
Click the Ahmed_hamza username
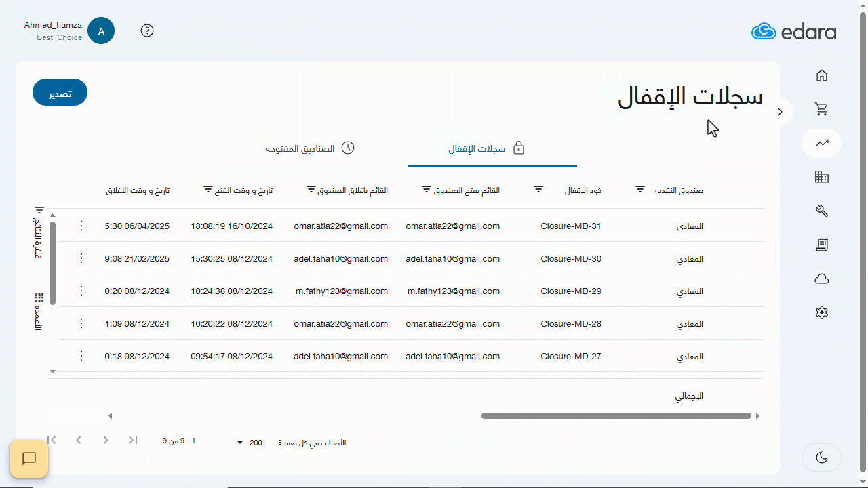coord(53,25)
